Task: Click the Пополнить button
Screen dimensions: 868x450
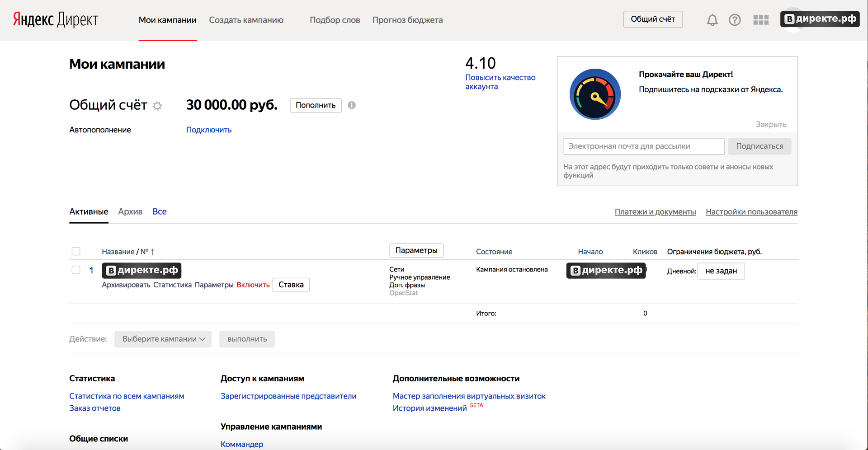Action: pos(316,105)
